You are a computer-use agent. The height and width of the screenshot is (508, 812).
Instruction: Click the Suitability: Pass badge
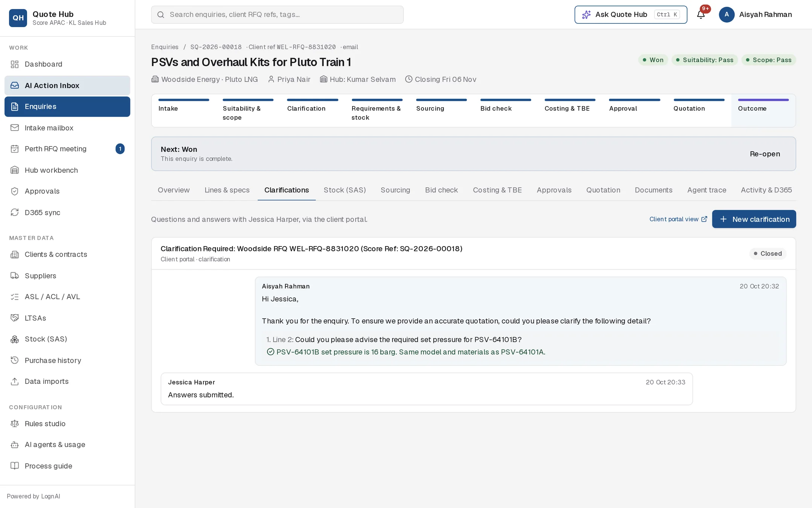(x=704, y=60)
